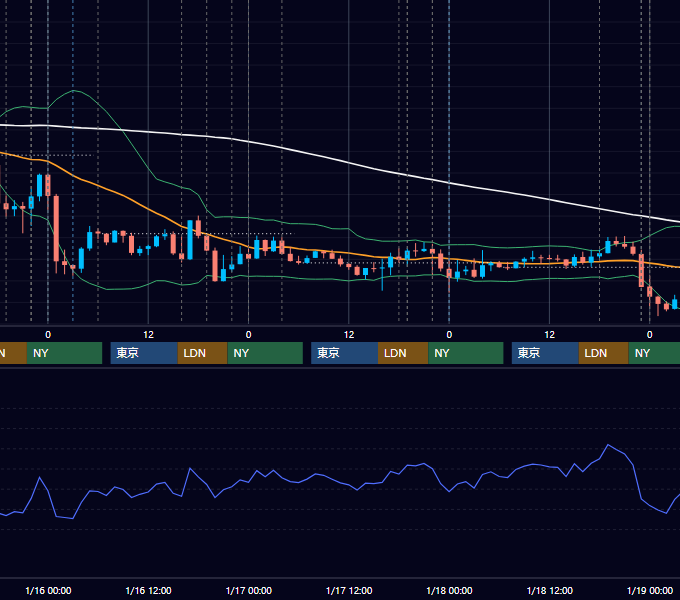Click the 1/17 12:00 date label
The height and width of the screenshot is (600, 680).
coord(349,590)
